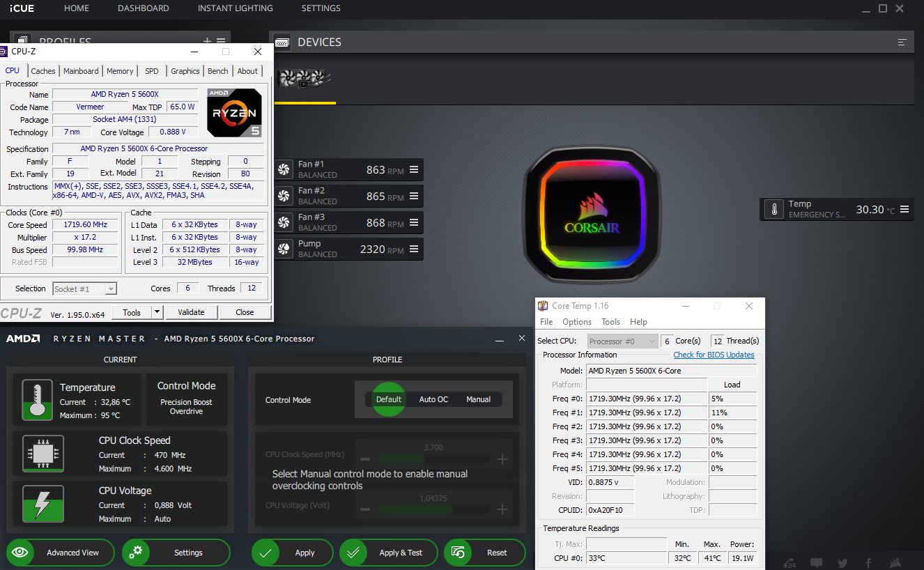Screen dimensions: 924x570
Task: Open the Help menu in Core Temp
Action: (638, 322)
